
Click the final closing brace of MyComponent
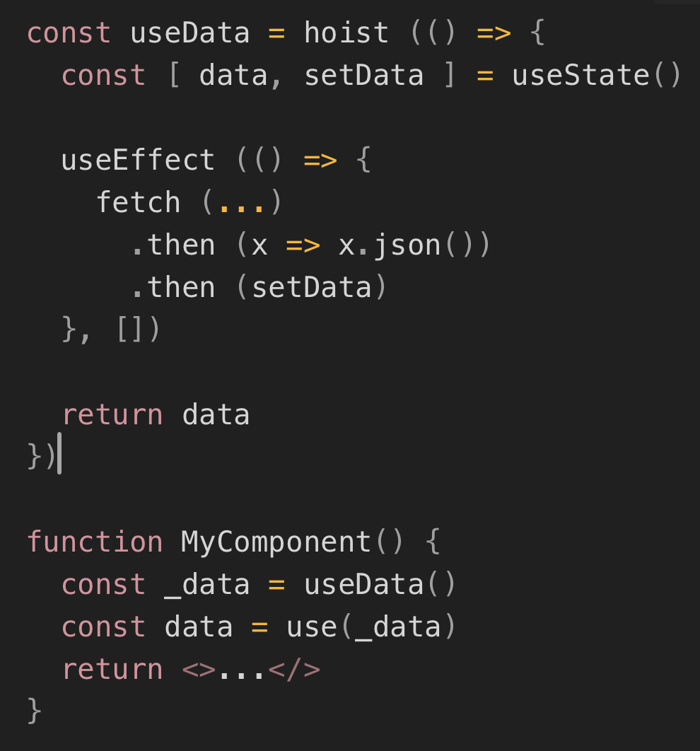click(34, 711)
